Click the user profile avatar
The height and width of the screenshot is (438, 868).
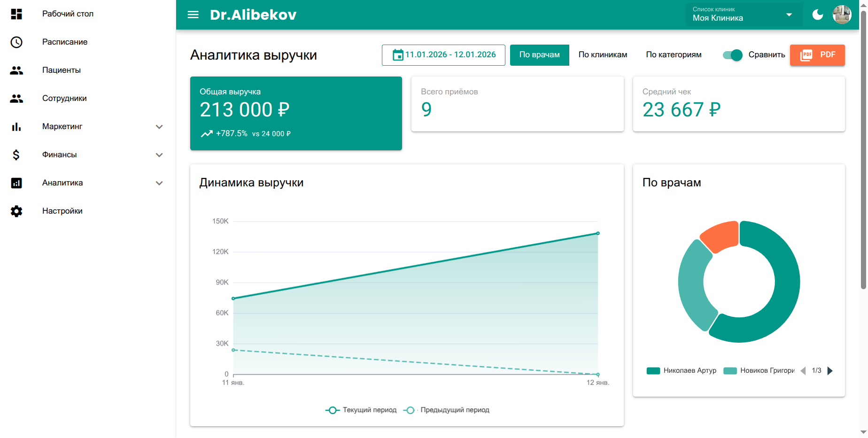(x=842, y=15)
